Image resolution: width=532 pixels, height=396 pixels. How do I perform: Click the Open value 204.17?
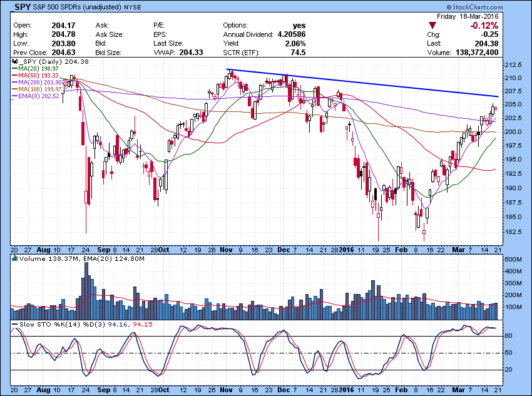(63, 26)
